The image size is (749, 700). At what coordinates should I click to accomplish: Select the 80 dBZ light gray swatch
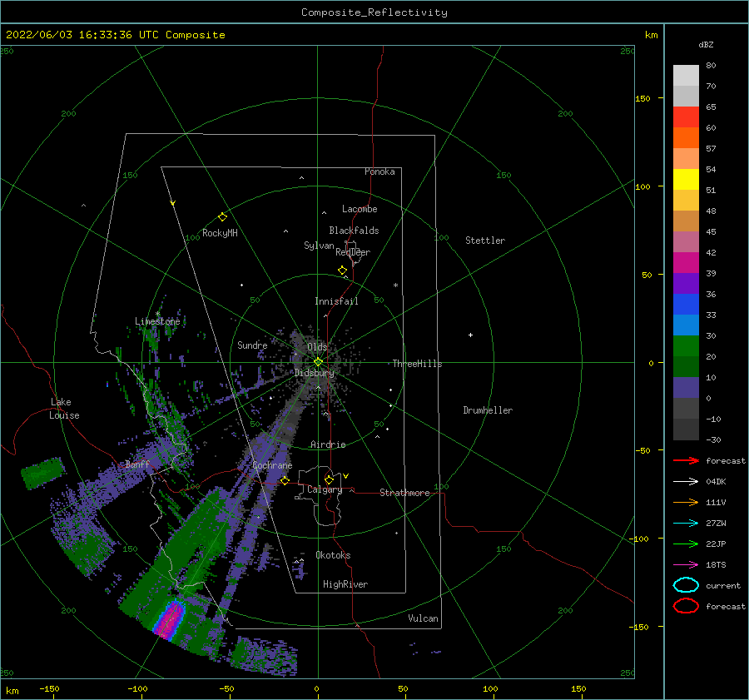pos(686,75)
